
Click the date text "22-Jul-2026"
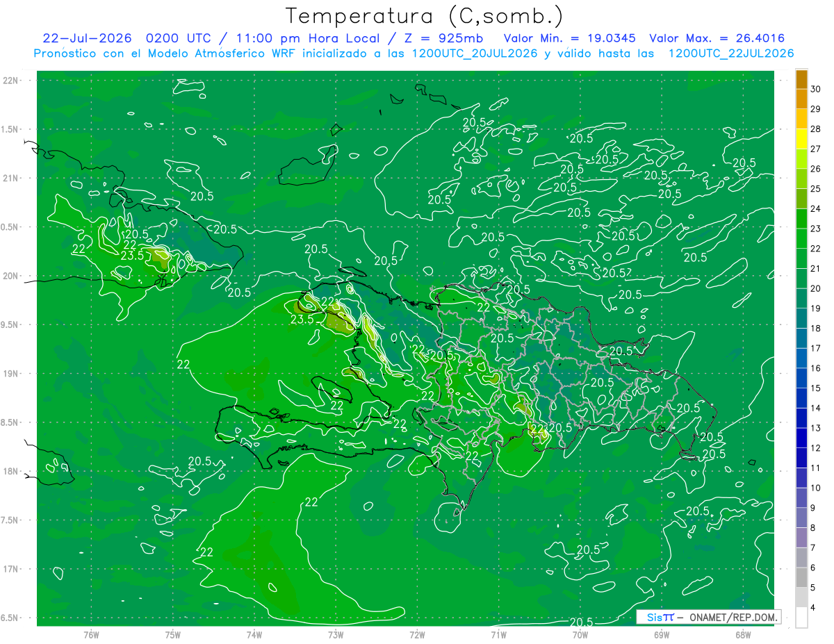(88, 38)
